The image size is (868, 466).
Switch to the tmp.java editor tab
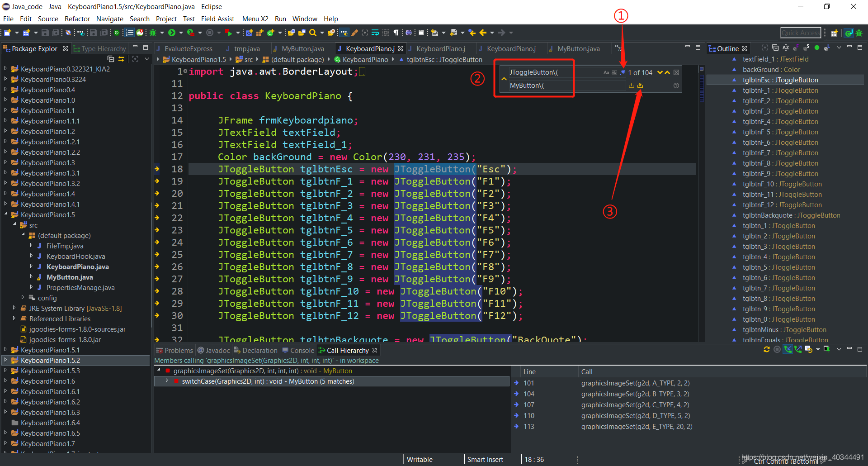pos(247,48)
